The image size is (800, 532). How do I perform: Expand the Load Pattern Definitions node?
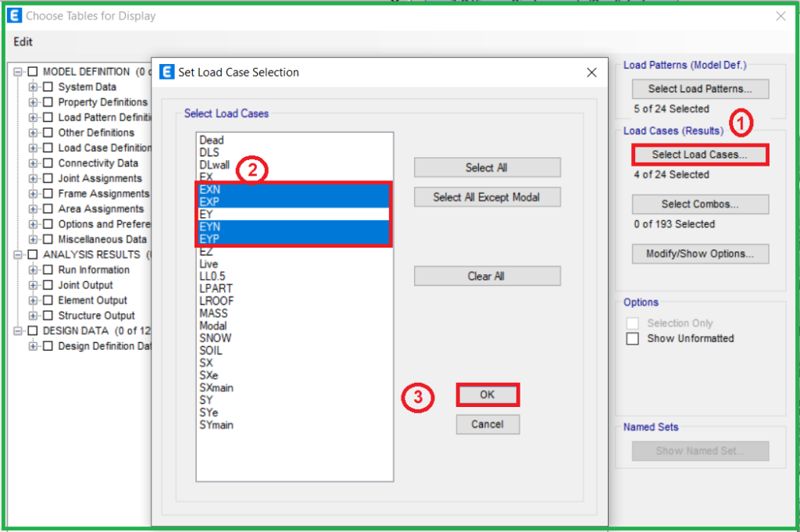tap(33, 117)
